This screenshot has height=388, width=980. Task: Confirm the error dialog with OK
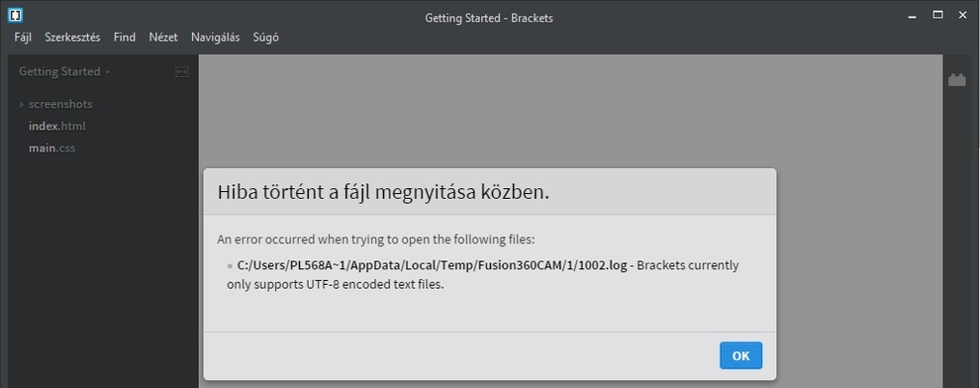[740, 355]
